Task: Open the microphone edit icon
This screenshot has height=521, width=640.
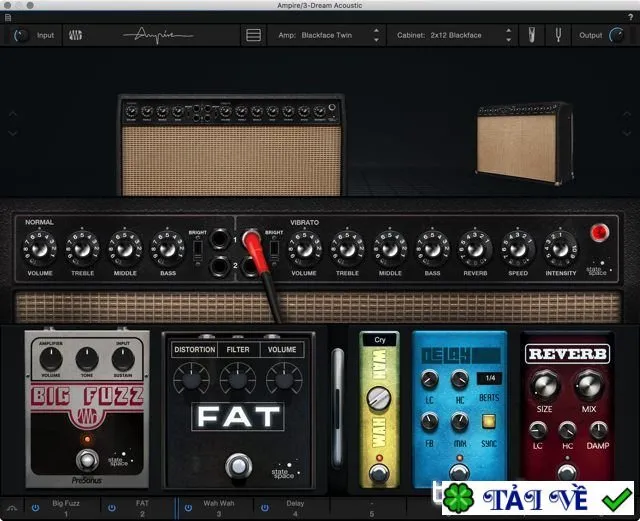Action: pos(531,35)
